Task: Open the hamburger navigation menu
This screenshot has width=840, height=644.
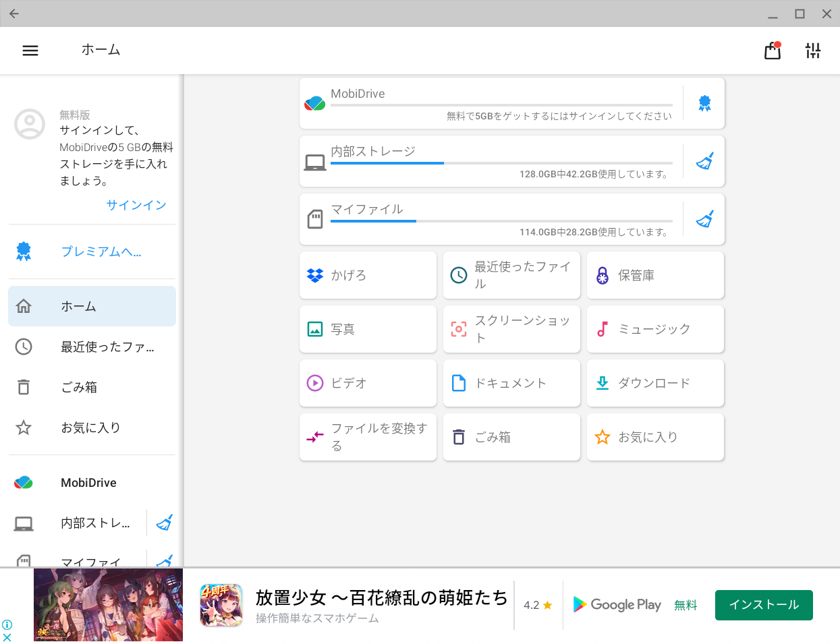Action: [x=30, y=51]
